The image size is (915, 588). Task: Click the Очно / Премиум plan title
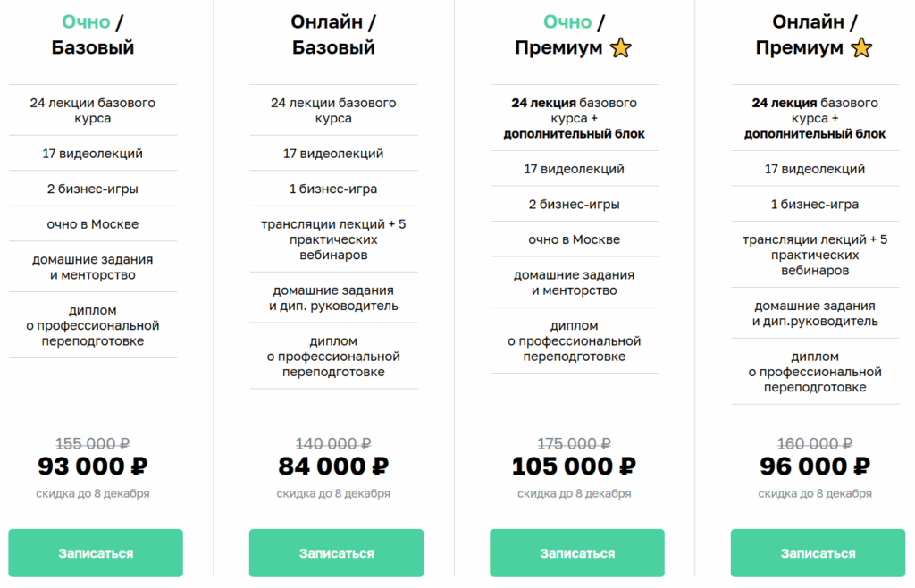pyautogui.click(x=559, y=36)
